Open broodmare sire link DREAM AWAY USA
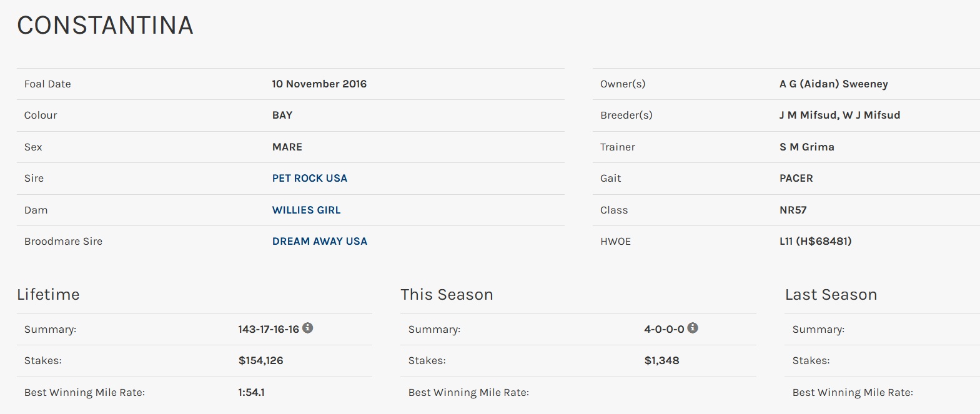Image resolution: width=980 pixels, height=414 pixels. pos(319,242)
